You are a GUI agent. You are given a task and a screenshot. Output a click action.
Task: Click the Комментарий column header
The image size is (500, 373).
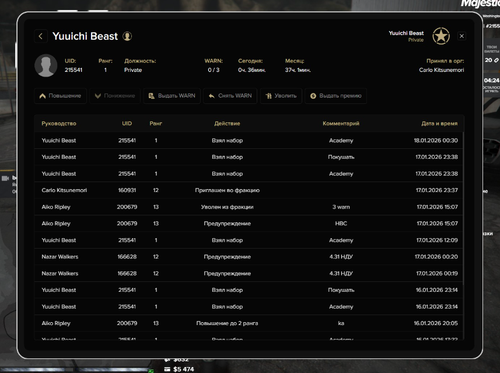pyautogui.click(x=341, y=124)
